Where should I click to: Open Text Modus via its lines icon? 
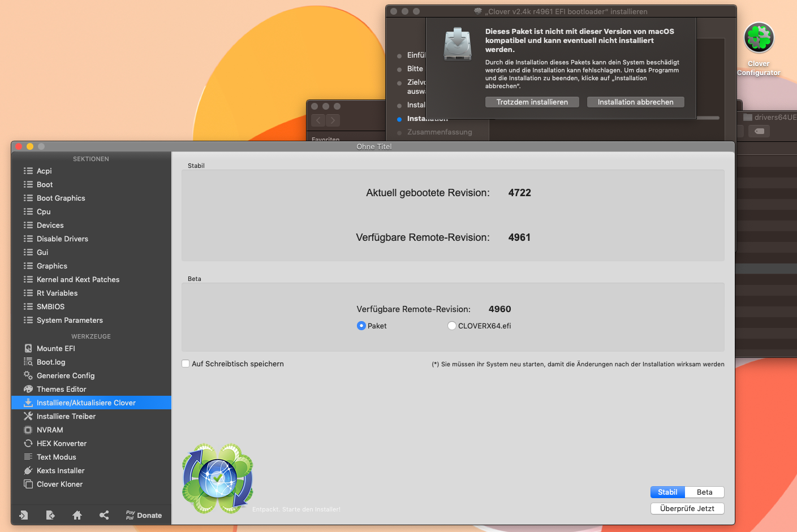28,457
